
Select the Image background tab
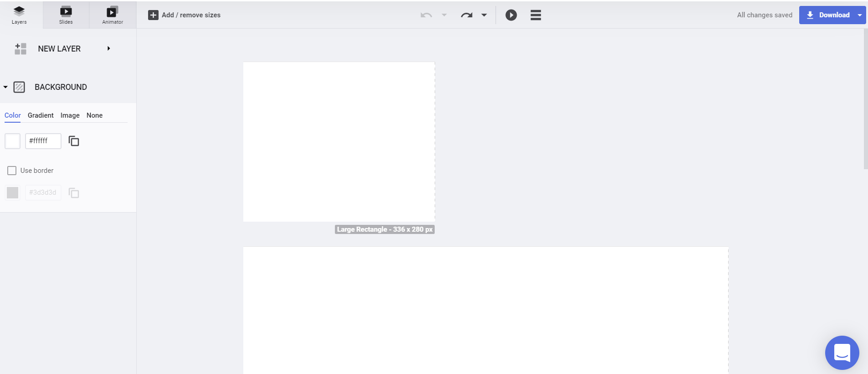(x=70, y=115)
